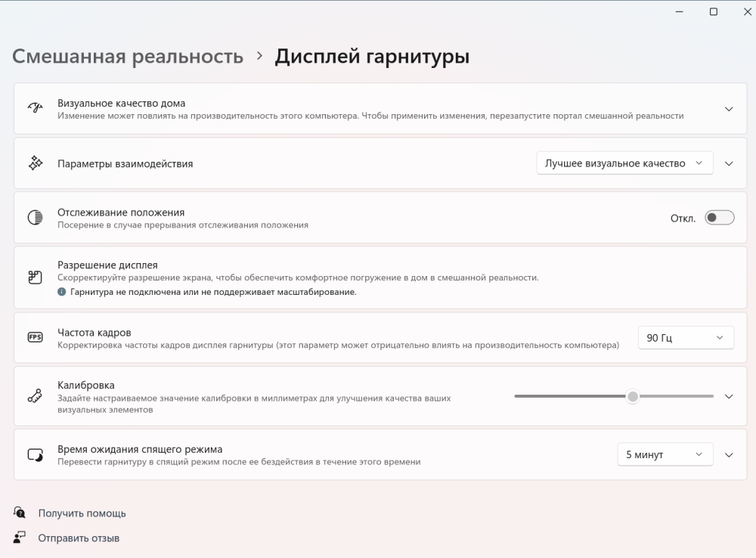
Task: Enable Отслеживание положения toggle
Action: pos(719,217)
